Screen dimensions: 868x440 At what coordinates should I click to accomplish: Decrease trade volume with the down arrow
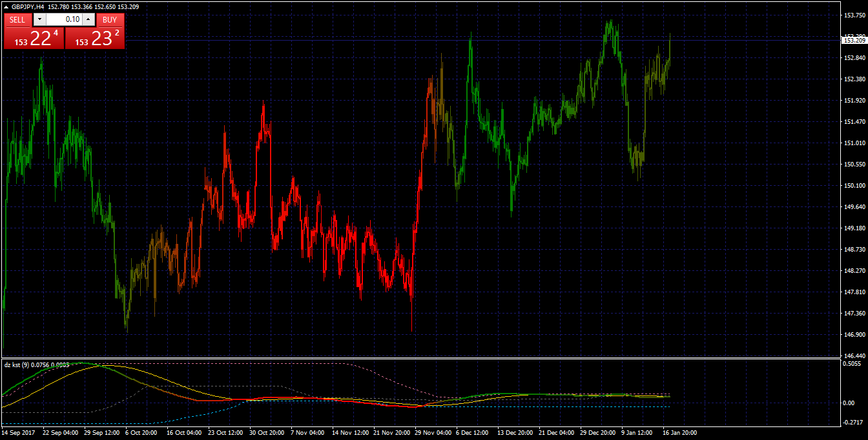click(x=39, y=19)
